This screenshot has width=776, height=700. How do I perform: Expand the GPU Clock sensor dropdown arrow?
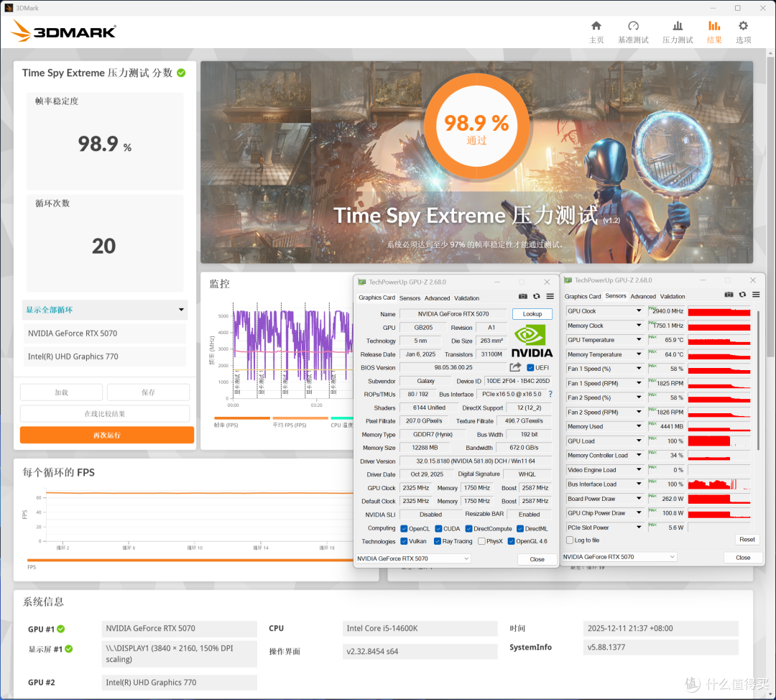[x=639, y=311]
